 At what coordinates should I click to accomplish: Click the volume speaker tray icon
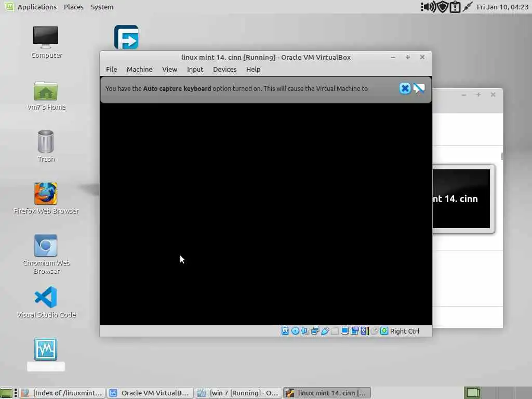coord(429,7)
